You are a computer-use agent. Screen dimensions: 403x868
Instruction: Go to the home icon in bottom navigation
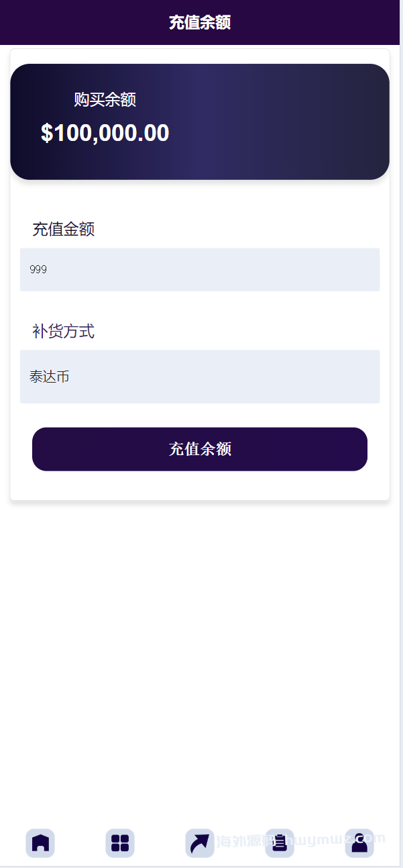[x=40, y=842]
